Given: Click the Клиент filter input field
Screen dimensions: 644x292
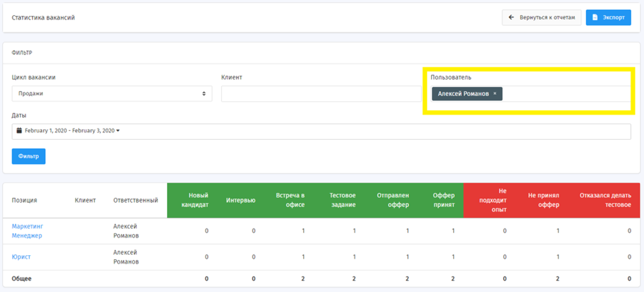Looking at the screenshot, I should point(321,94).
